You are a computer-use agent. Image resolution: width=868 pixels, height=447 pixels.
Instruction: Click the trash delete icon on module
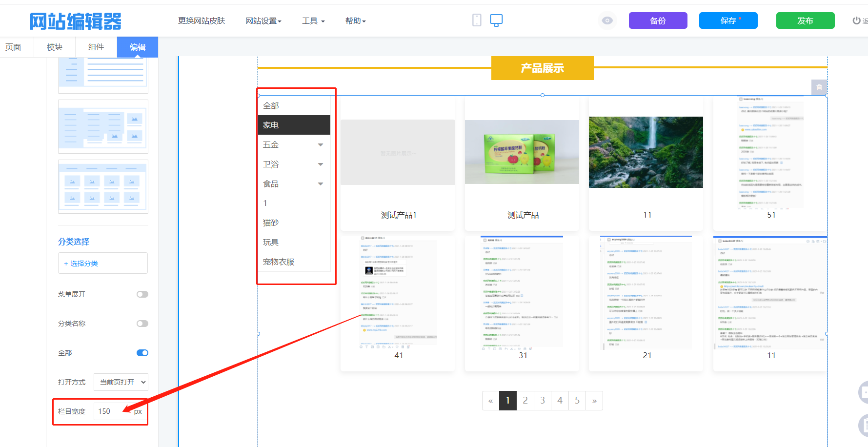pyautogui.click(x=819, y=87)
